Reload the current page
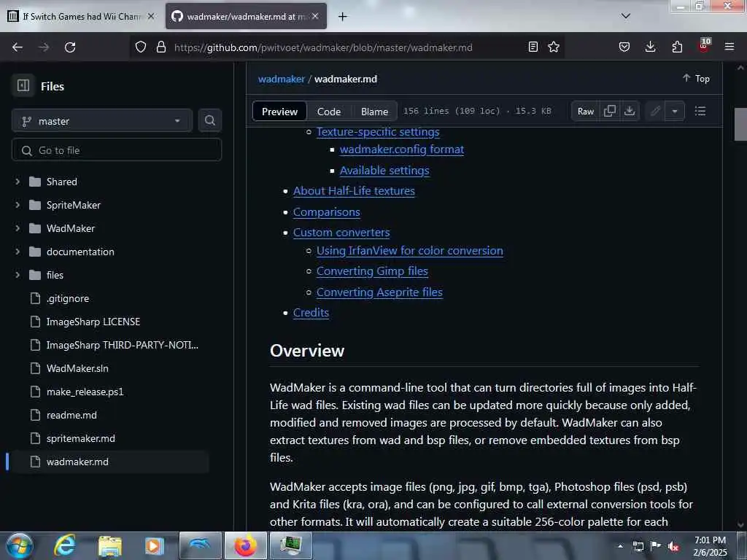Viewport: 747px width, 560px height. point(70,47)
